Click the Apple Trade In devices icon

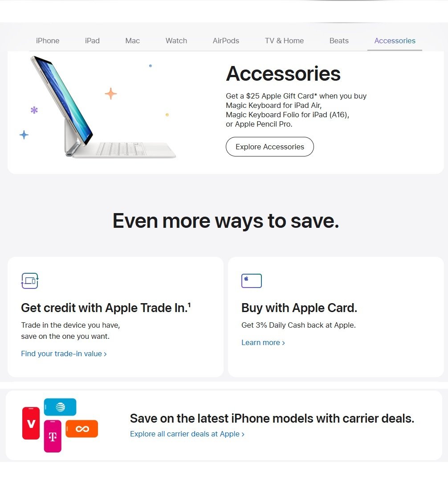point(30,281)
